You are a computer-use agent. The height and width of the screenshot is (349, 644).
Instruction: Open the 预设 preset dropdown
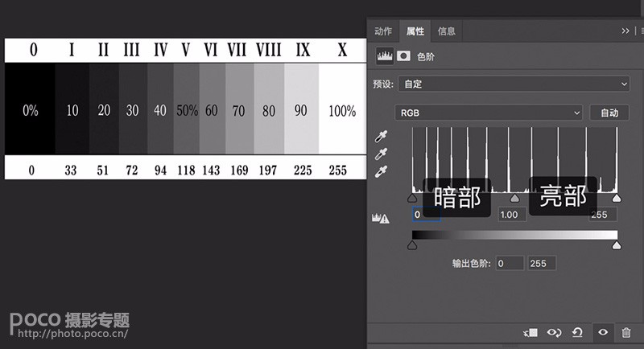coord(514,84)
